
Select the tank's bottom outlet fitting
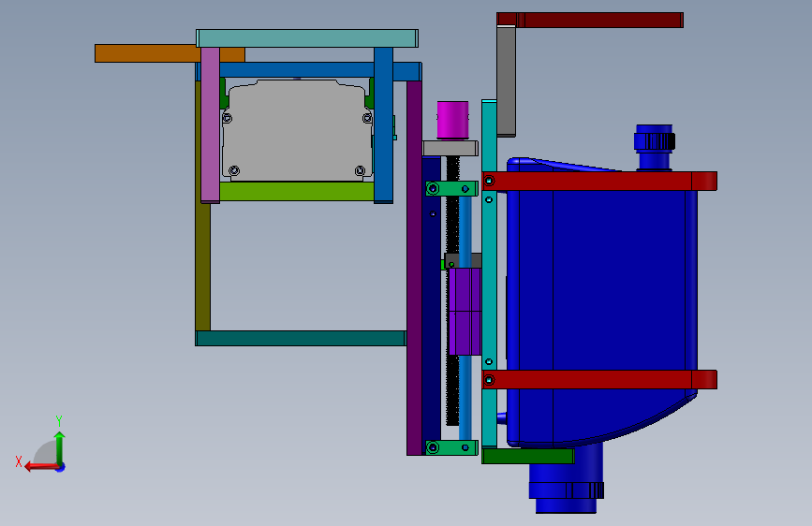coord(567,479)
